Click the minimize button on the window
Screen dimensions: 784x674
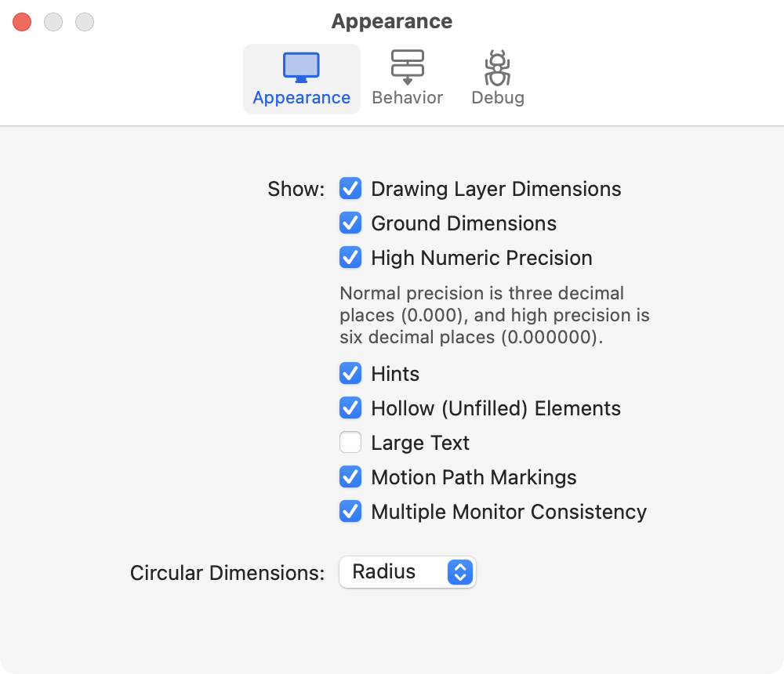[53, 22]
